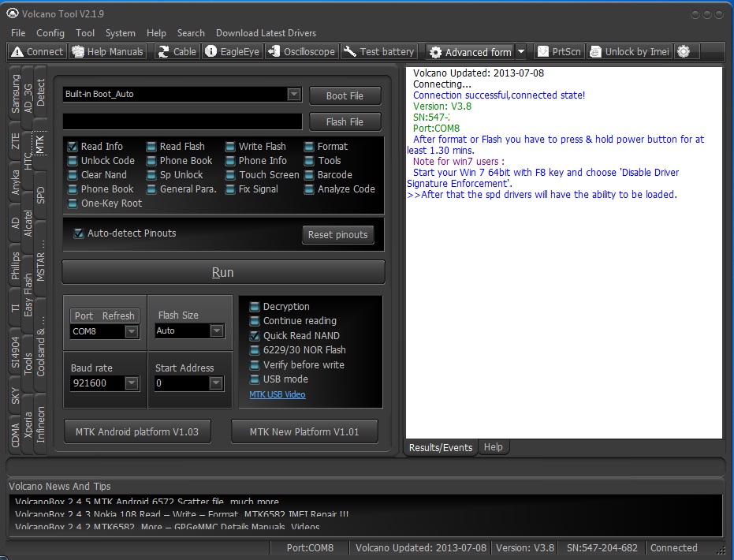Enable Read Flash checkbox
Image resolution: width=734 pixels, height=560 pixels.
coord(151,147)
